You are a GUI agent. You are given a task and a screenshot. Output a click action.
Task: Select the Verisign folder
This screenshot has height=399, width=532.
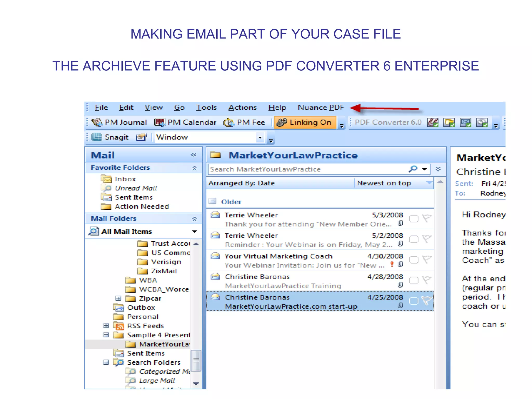tap(159, 262)
